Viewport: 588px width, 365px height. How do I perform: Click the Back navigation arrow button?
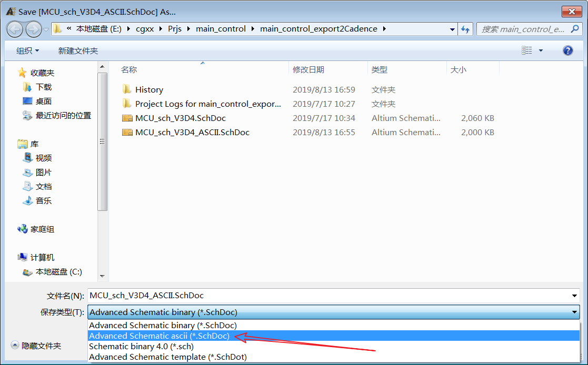coord(15,29)
